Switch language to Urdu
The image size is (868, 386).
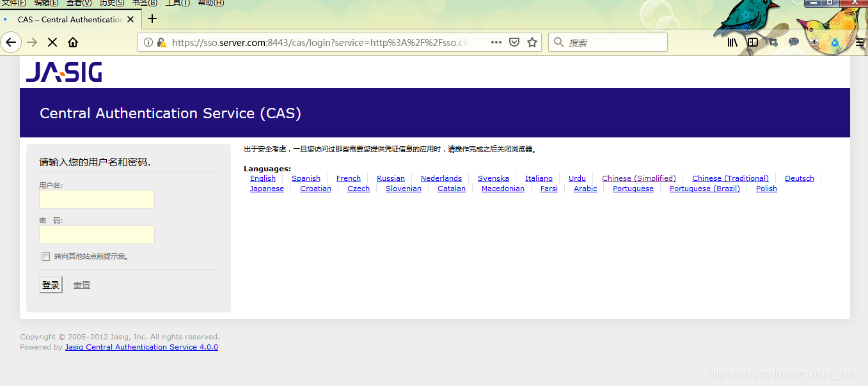point(577,178)
